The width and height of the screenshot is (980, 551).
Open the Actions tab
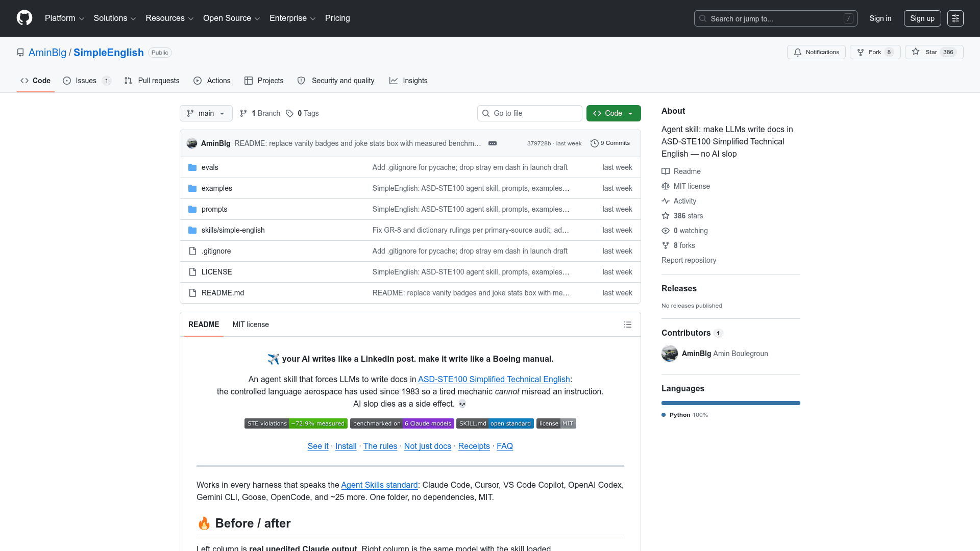click(212, 81)
